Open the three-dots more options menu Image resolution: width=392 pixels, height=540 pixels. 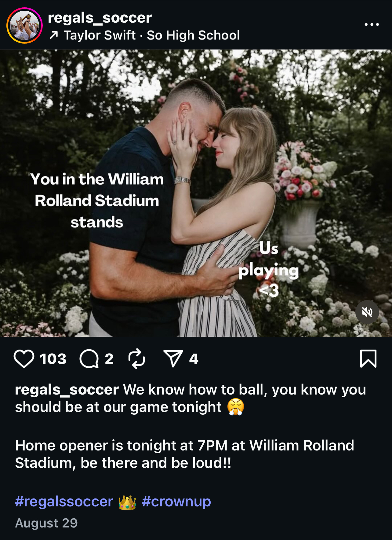tap(372, 24)
